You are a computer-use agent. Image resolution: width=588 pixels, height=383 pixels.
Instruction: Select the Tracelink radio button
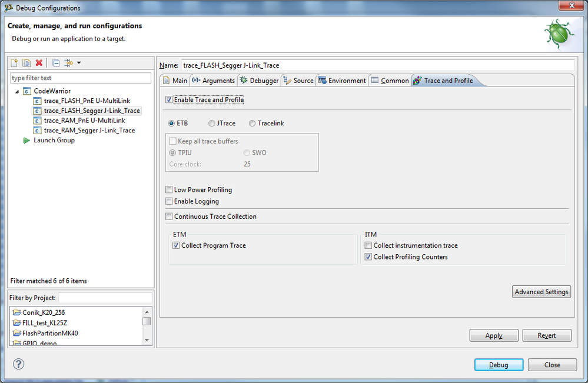click(x=252, y=124)
